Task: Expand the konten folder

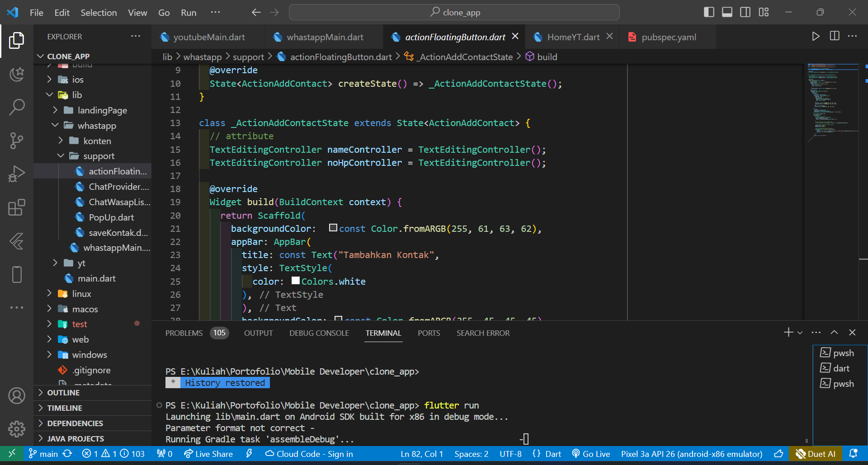Action: (60, 141)
